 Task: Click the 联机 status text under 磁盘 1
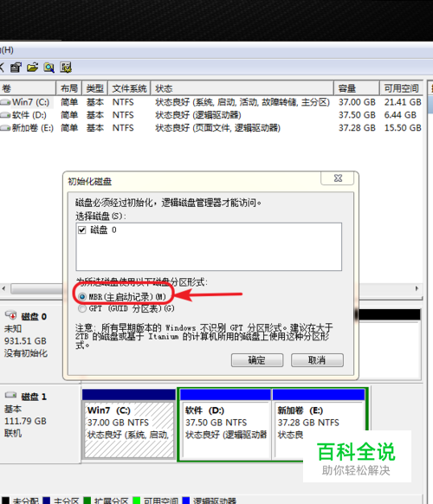(13, 433)
